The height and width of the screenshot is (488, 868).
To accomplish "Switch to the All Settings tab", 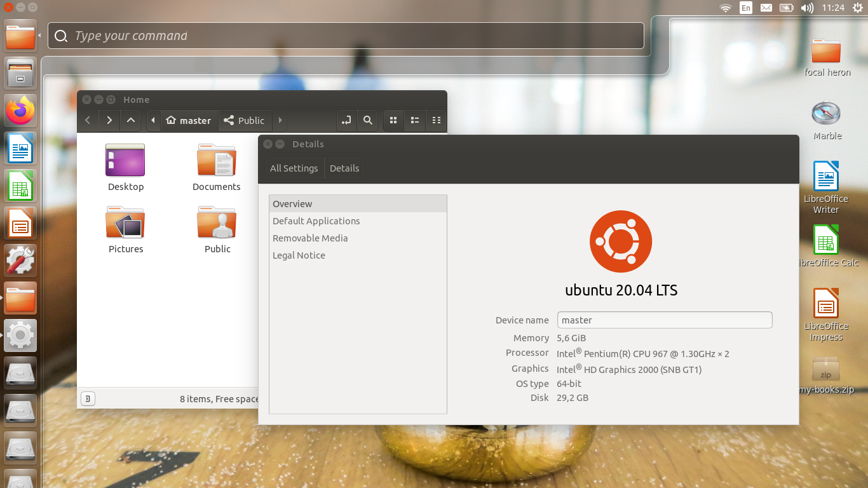I will click(294, 168).
